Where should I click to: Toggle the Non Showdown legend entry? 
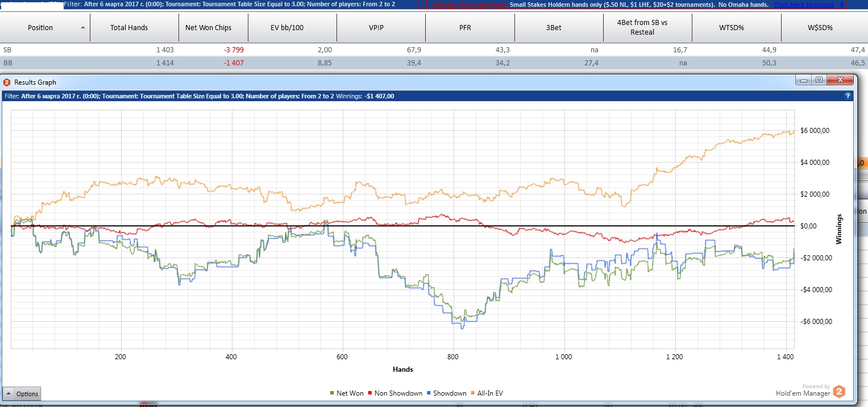[x=395, y=393]
